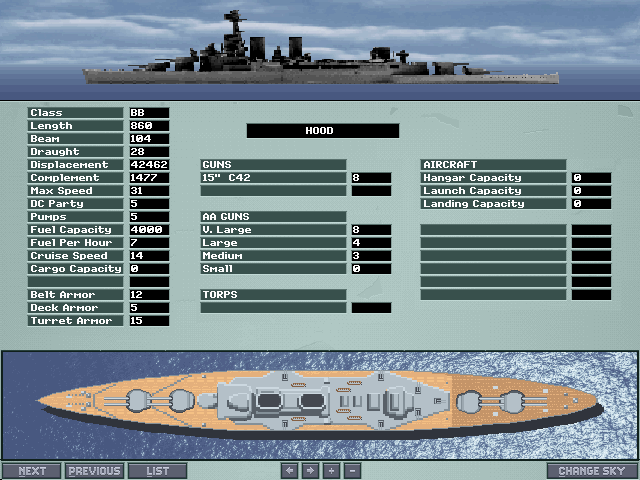Select the HOOD ship name field

pyautogui.click(x=322, y=131)
